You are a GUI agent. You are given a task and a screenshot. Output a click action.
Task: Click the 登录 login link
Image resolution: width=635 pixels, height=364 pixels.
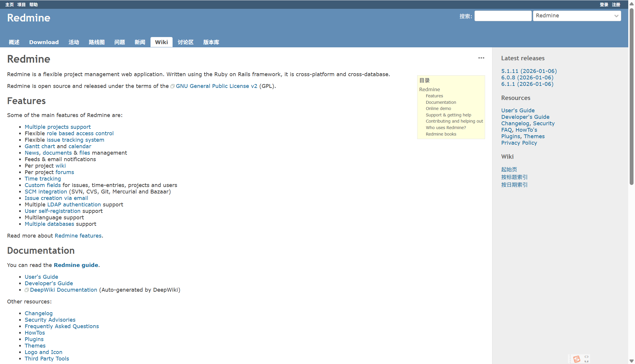pos(604,4)
